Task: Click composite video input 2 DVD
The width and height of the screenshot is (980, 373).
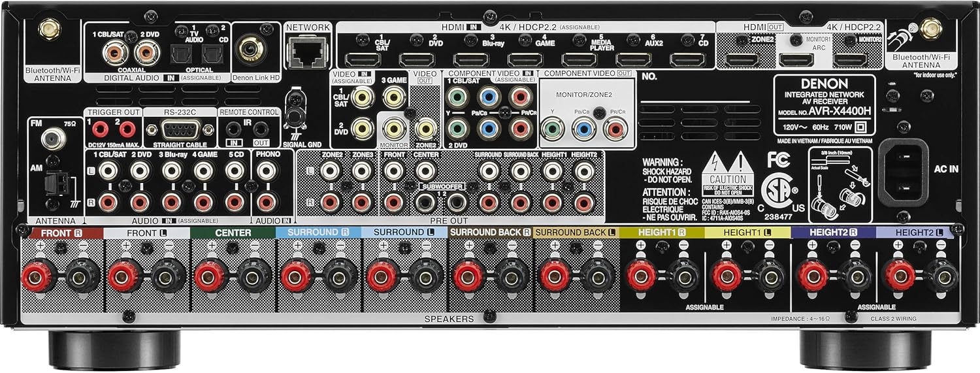Action: pyautogui.click(x=363, y=127)
